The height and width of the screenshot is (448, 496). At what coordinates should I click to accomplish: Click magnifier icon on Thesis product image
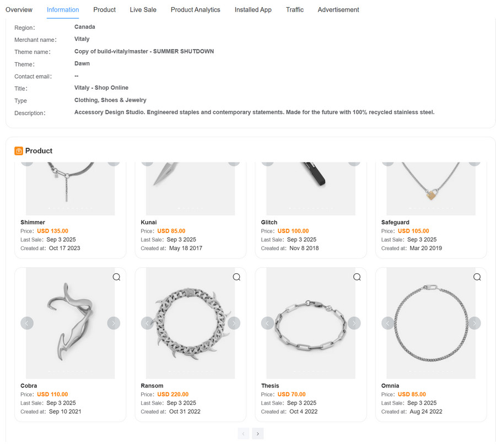357,277
